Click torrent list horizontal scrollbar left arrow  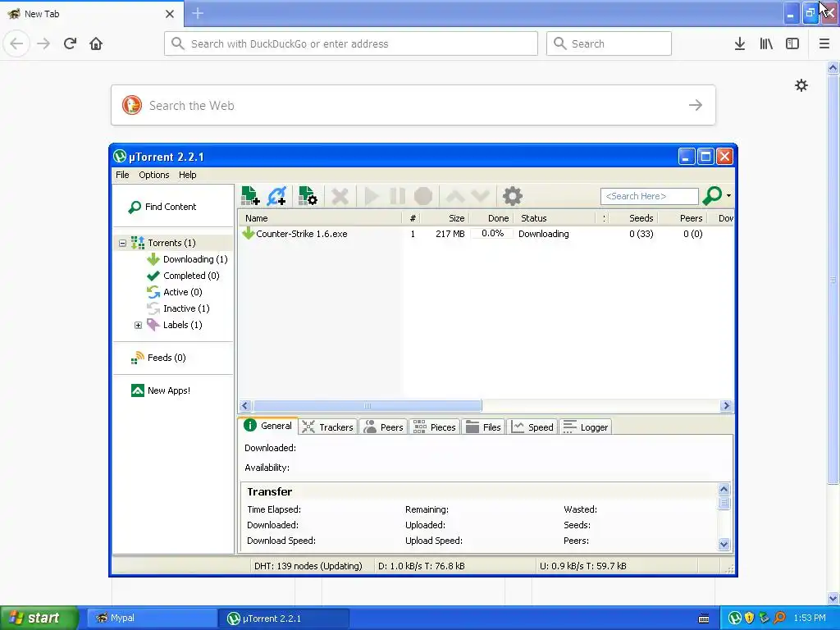click(x=245, y=406)
